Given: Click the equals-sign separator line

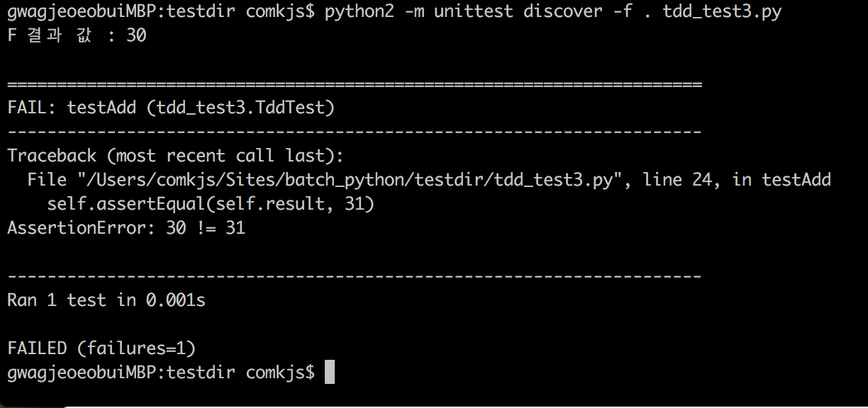Looking at the screenshot, I should [355, 85].
